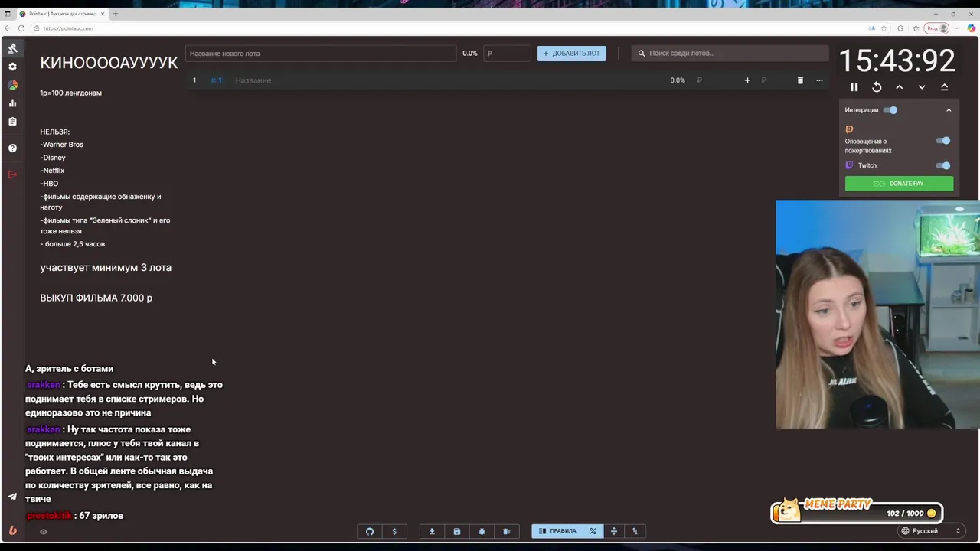The width and height of the screenshot is (980, 551).
Task: Click the orange DonationAlerts logo icon
Action: (849, 129)
